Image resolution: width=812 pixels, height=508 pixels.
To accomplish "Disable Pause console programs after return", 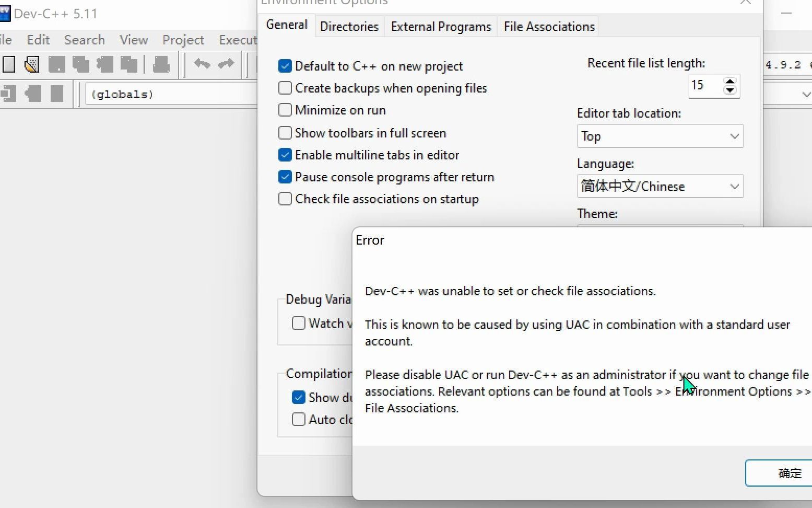I will coord(285,177).
